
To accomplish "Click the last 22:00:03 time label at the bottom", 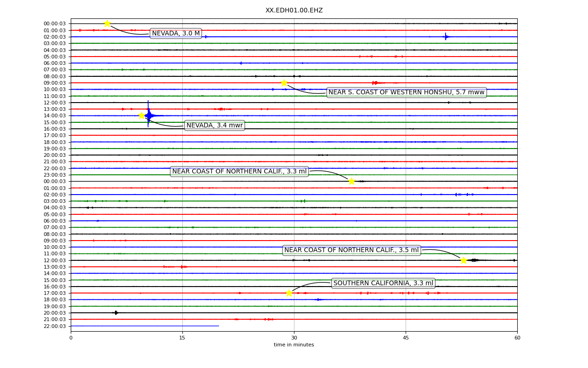I will (x=55, y=326).
